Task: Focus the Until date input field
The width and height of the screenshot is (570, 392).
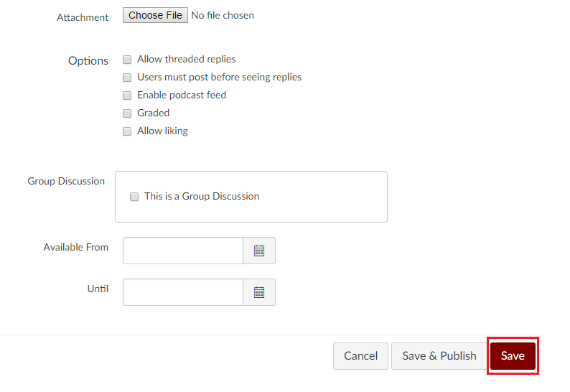Action: [183, 292]
